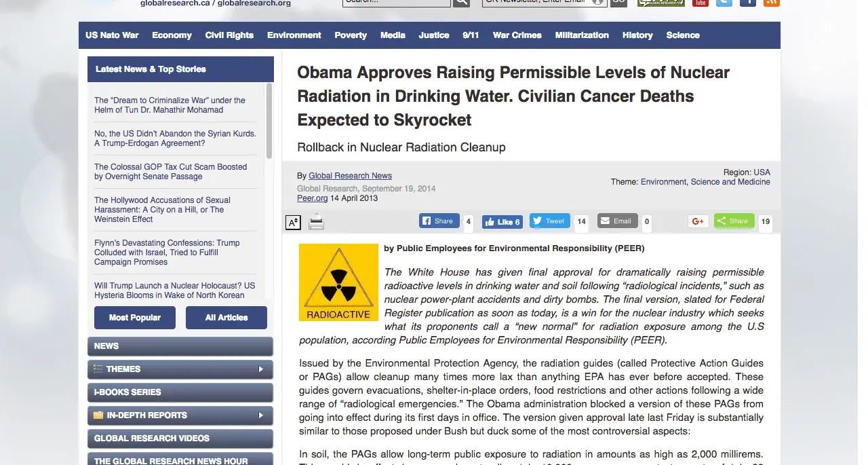The height and width of the screenshot is (465, 868).
Task: Expand the THEMES sidebar menu
Action: point(180,369)
